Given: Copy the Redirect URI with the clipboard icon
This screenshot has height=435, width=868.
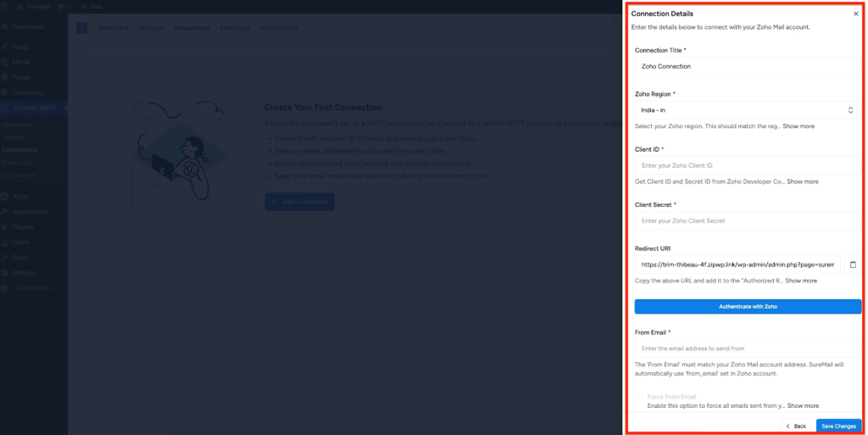Looking at the screenshot, I should 853,265.
